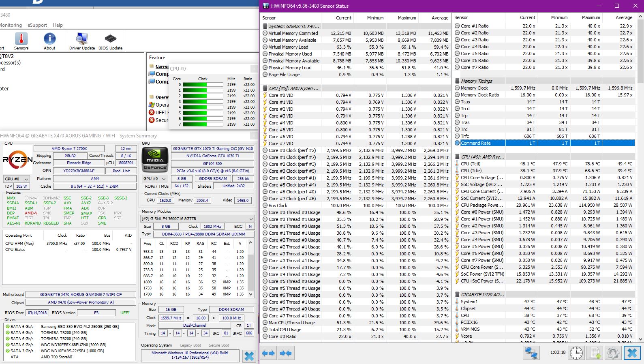644x364 pixels.
Task: Open the memory module G Skill dropdown
Action: 198,218
